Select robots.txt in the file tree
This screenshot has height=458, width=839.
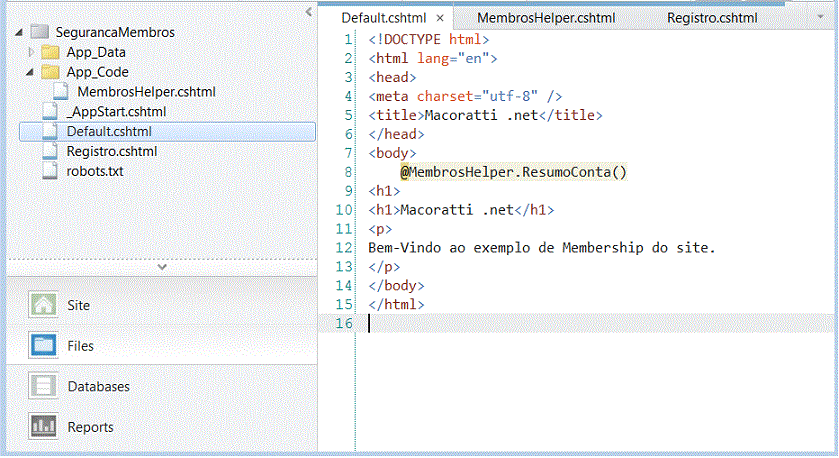pyautogui.click(x=95, y=171)
